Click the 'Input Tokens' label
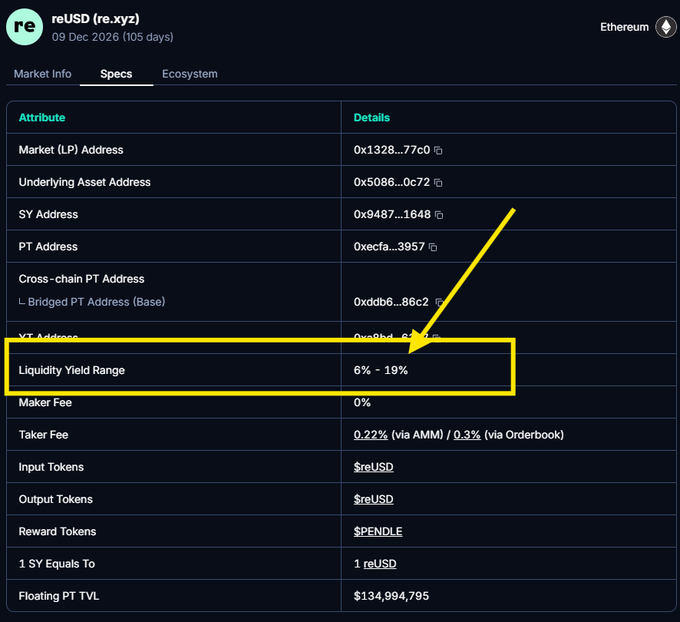680x622 pixels. [x=51, y=467]
